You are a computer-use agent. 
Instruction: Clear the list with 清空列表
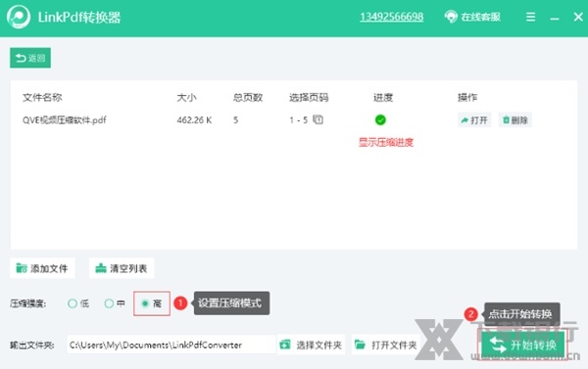[x=122, y=268]
